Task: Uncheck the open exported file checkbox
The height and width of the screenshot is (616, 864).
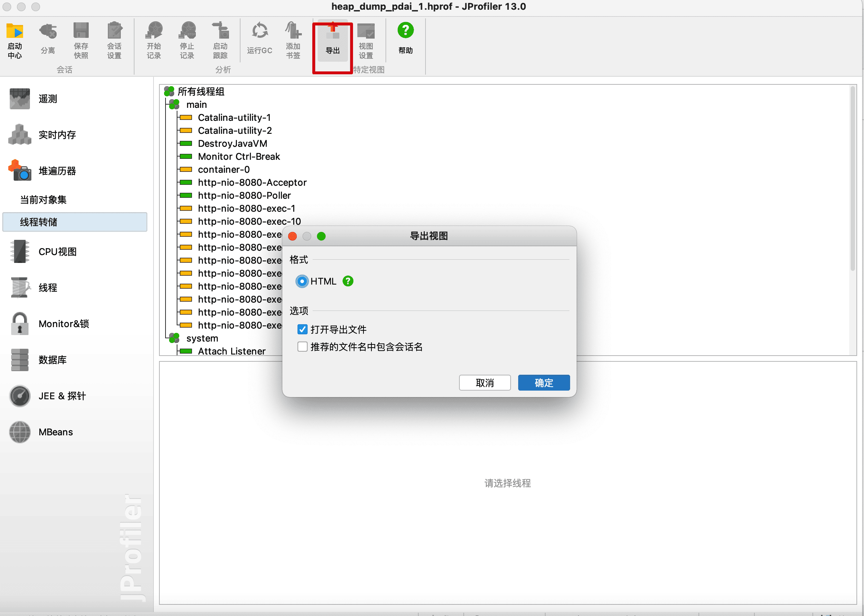Action: click(x=302, y=329)
